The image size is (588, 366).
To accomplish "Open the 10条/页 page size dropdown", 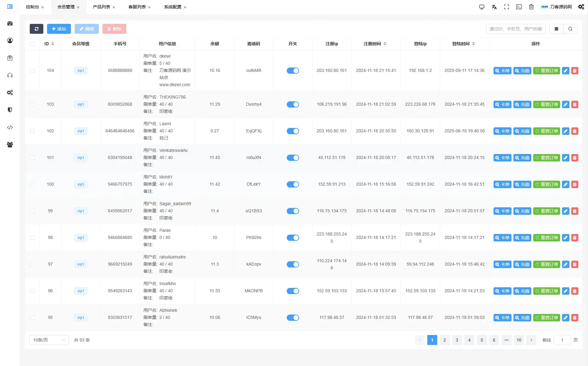I will tap(49, 340).
